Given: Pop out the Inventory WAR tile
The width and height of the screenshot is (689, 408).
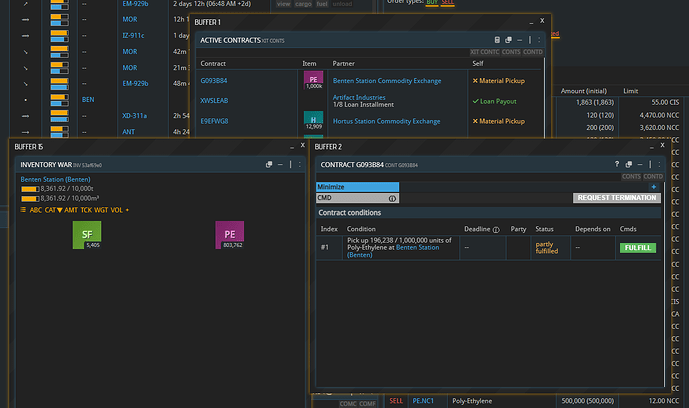Looking at the screenshot, I should [x=269, y=165].
